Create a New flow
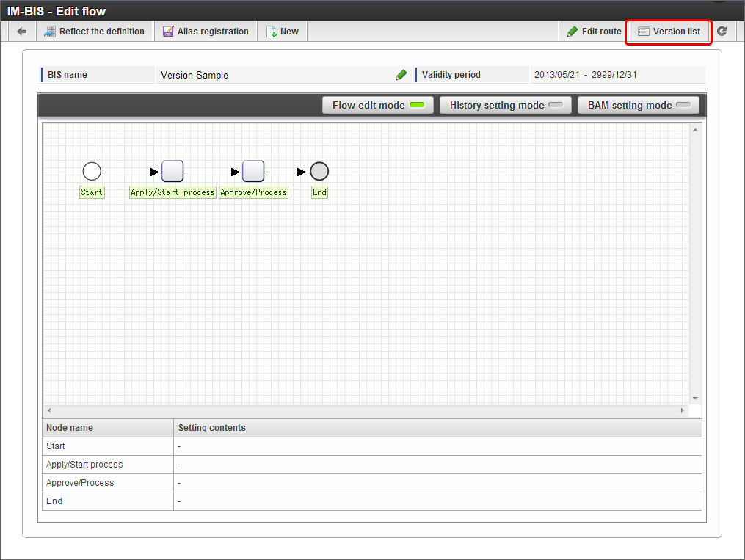The width and height of the screenshot is (745, 560). coord(283,32)
